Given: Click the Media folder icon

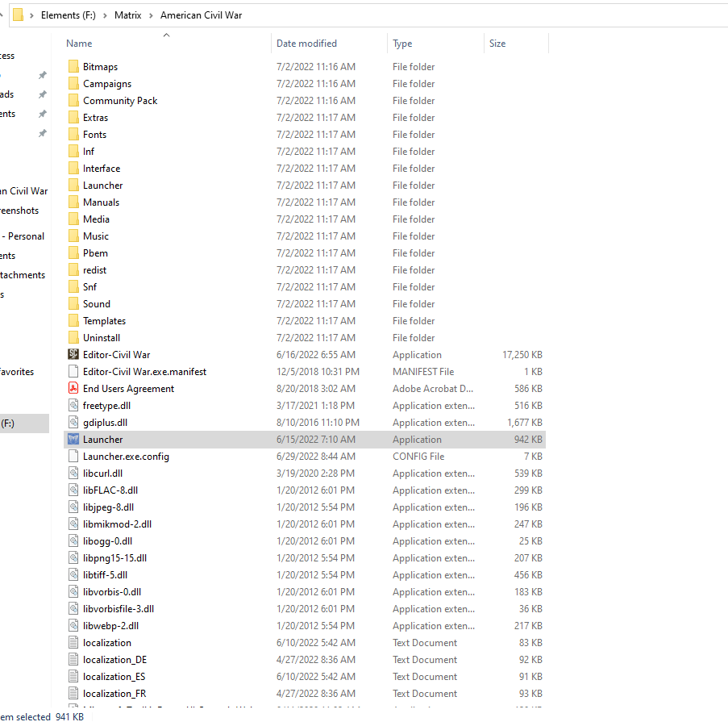Looking at the screenshot, I should (73, 219).
